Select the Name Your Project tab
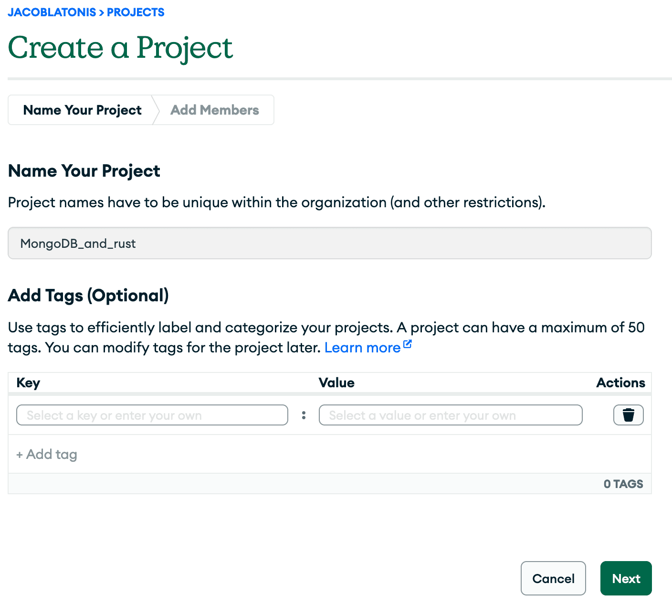 [82, 110]
